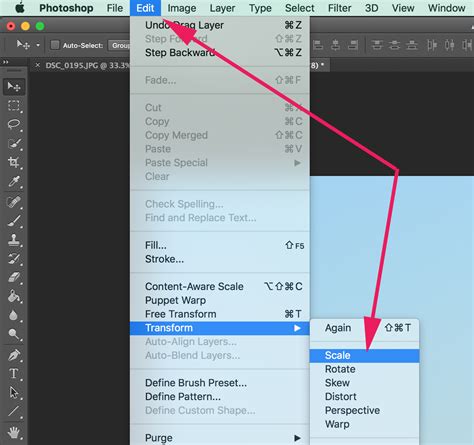474x445 pixels.
Task: Open the Layer menu
Action: click(222, 8)
